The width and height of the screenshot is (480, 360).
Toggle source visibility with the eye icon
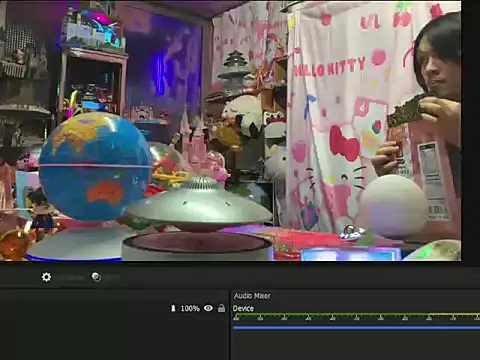point(208,308)
